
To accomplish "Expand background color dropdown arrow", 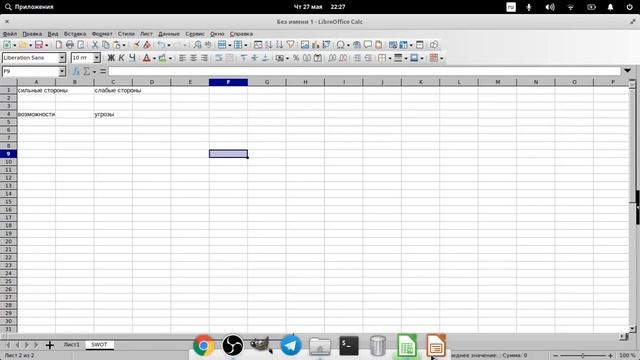I will pyautogui.click(x=170, y=58).
